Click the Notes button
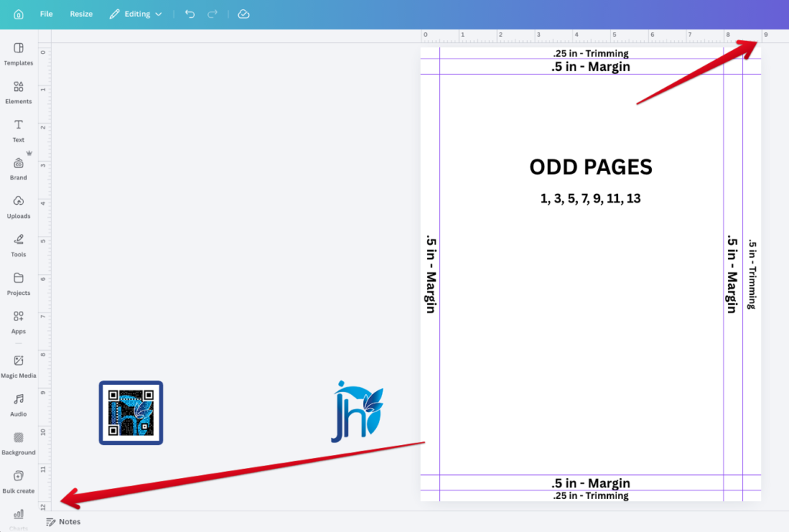 [63, 522]
